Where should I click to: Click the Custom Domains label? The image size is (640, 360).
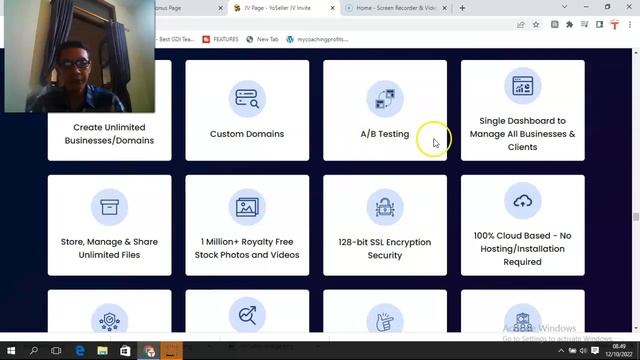[247, 134]
